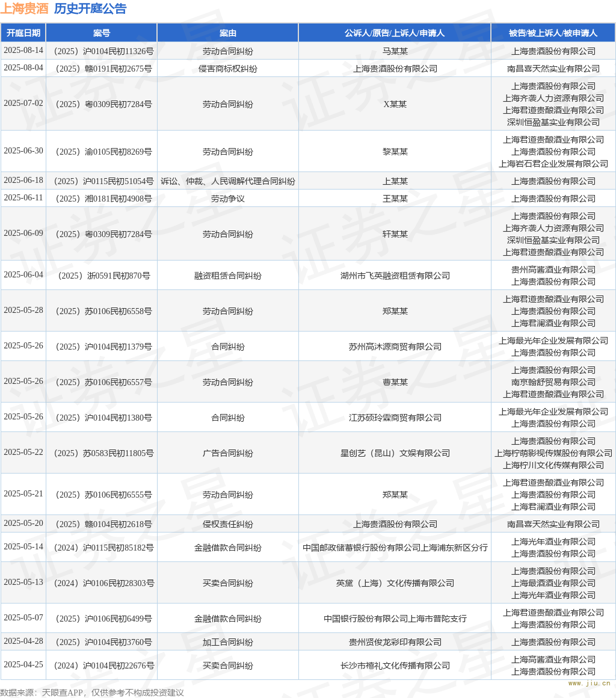Select case number (2025)沪0104民初11326号
This screenshot has width=616, height=698.
tap(103, 51)
